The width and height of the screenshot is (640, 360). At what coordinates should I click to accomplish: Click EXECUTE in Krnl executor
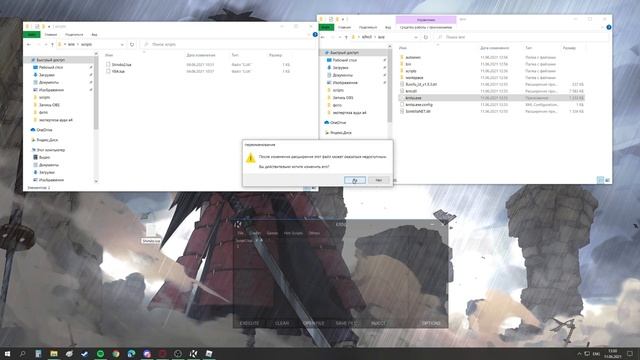[249, 323]
